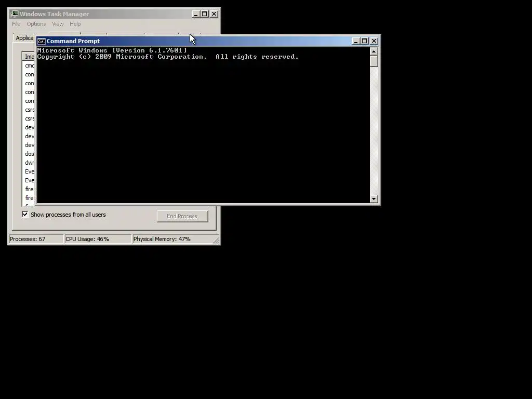Image resolution: width=532 pixels, height=399 pixels.
Task: Toggle Show processes from all users checkbox
Action: pos(25,215)
